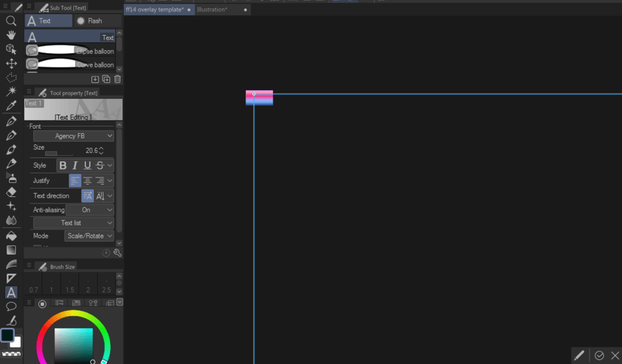Toggle Strikethrough text style

point(100,165)
